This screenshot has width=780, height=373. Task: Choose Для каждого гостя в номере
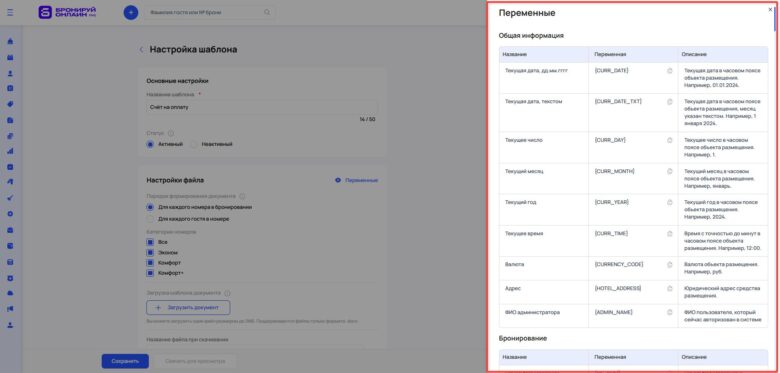(x=150, y=219)
